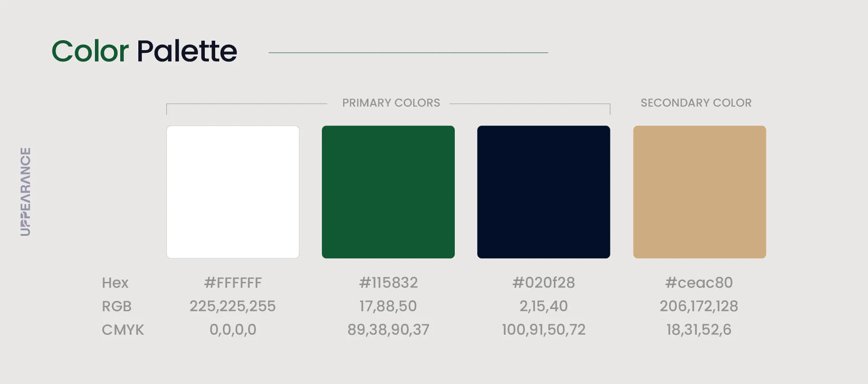This screenshot has height=384, width=868.
Task: Click the #020f28 hex code
Action: pyautogui.click(x=543, y=283)
